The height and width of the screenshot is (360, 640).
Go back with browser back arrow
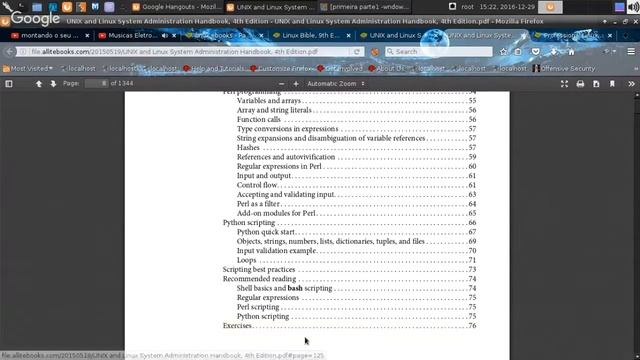[9, 52]
